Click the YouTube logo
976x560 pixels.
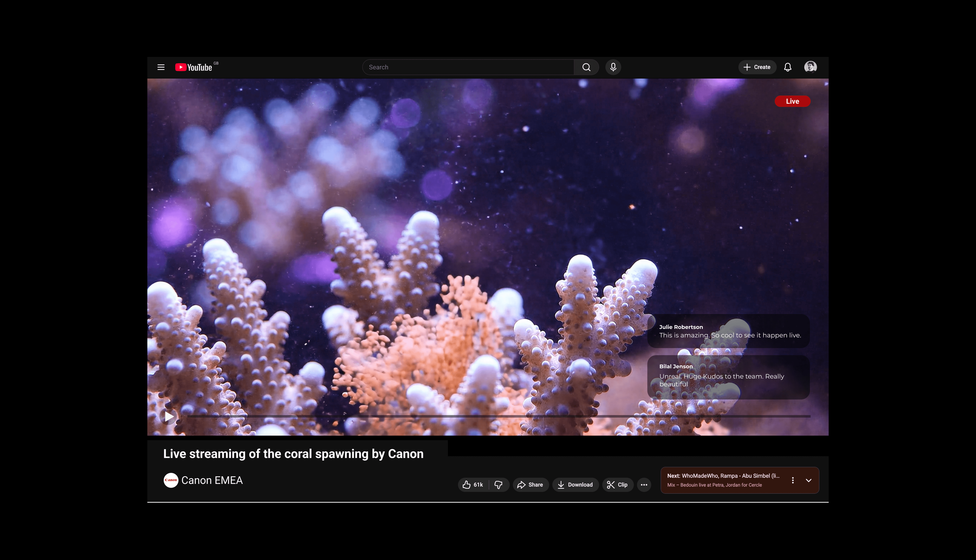point(194,67)
